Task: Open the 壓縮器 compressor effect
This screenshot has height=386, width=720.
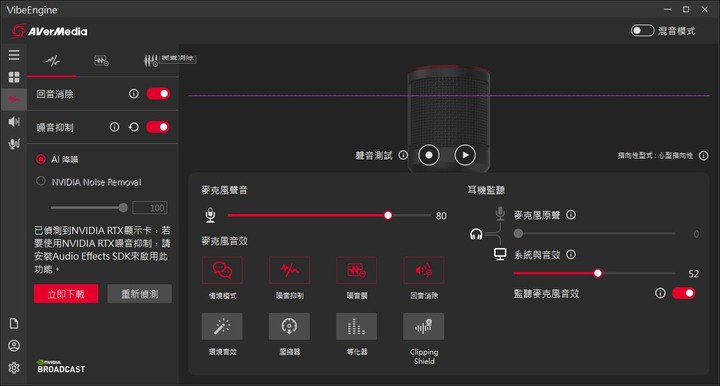Action: point(289,326)
